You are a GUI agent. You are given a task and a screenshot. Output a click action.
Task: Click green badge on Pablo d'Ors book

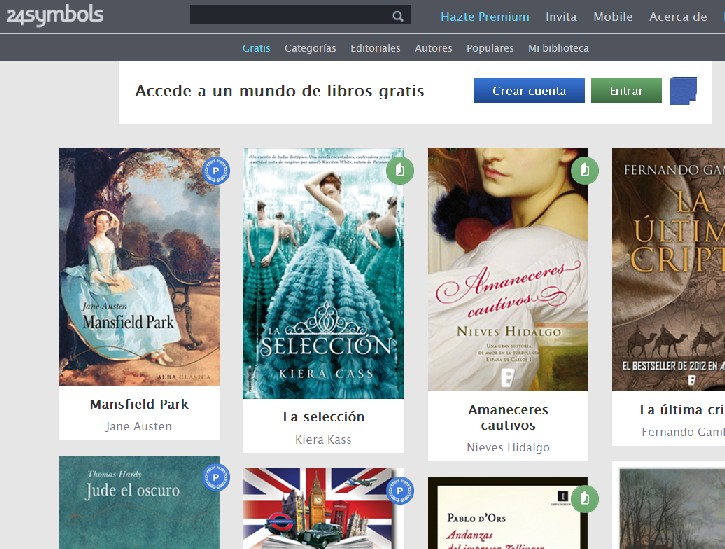tap(584, 499)
